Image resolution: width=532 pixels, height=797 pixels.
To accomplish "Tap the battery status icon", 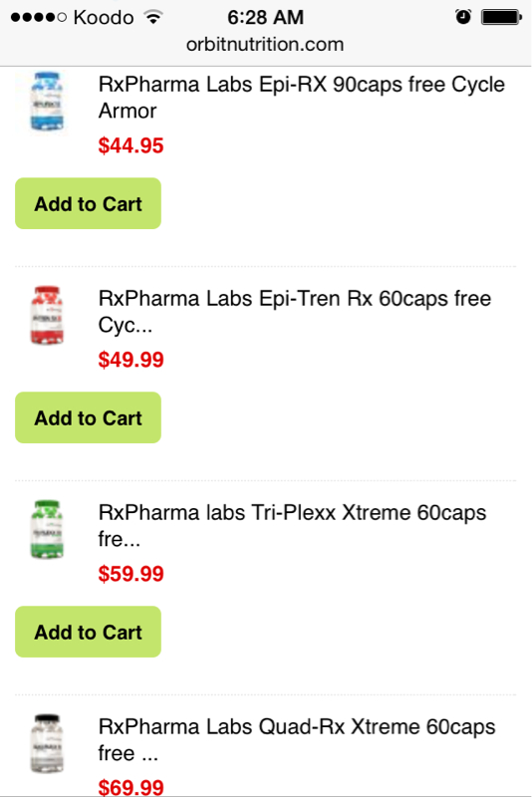I will [501, 17].
